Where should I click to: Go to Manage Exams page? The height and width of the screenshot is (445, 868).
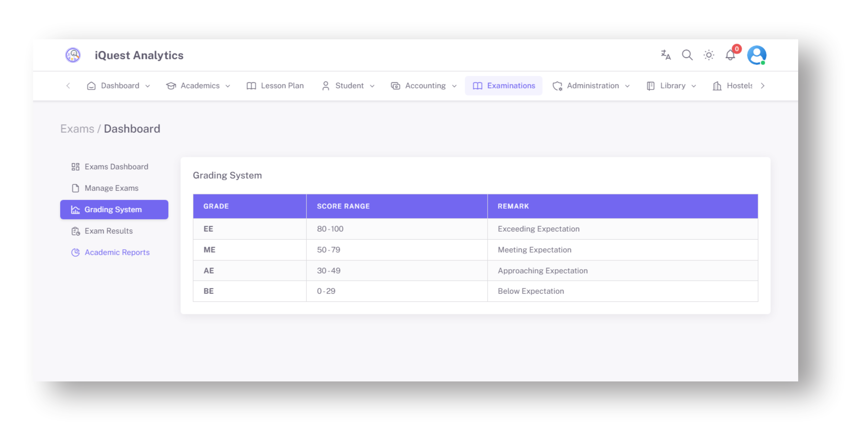tap(111, 188)
